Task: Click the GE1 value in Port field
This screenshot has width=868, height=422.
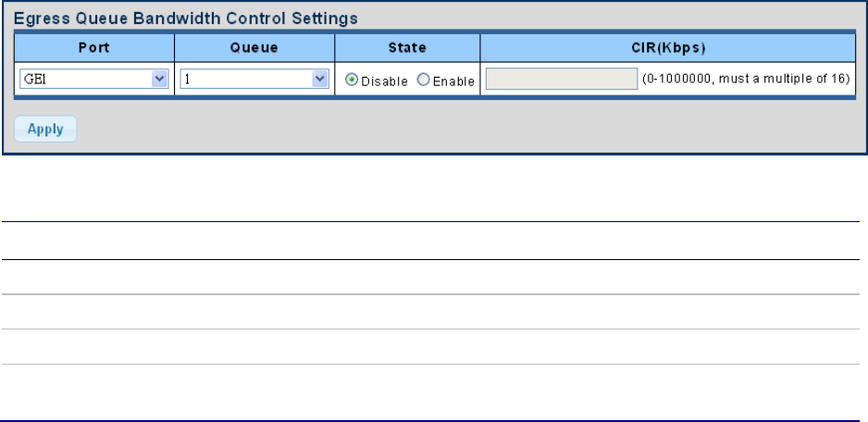Action: [30, 80]
